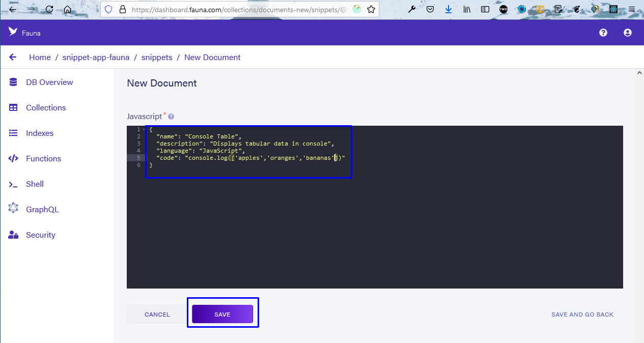The image size is (644, 343).
Task: Open Security in sidebar
Action: point(41,235)
